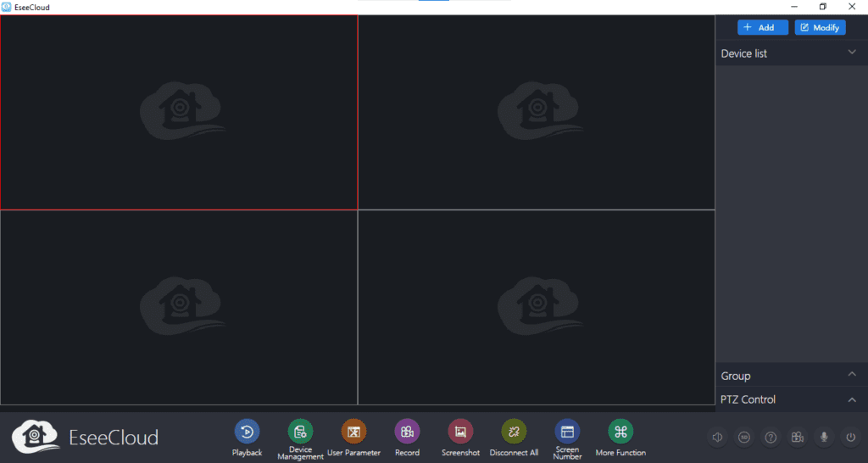Open the help question mark icon
This screenshot has width=868, height=463.
[x=771, y=438]
